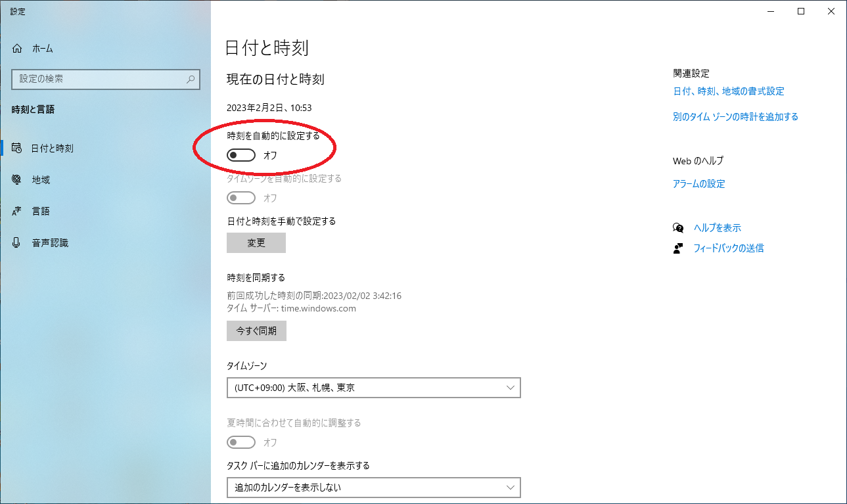
Task: Open 日付、時刻、地域の書式設定 link
Action: pos(728,91)
